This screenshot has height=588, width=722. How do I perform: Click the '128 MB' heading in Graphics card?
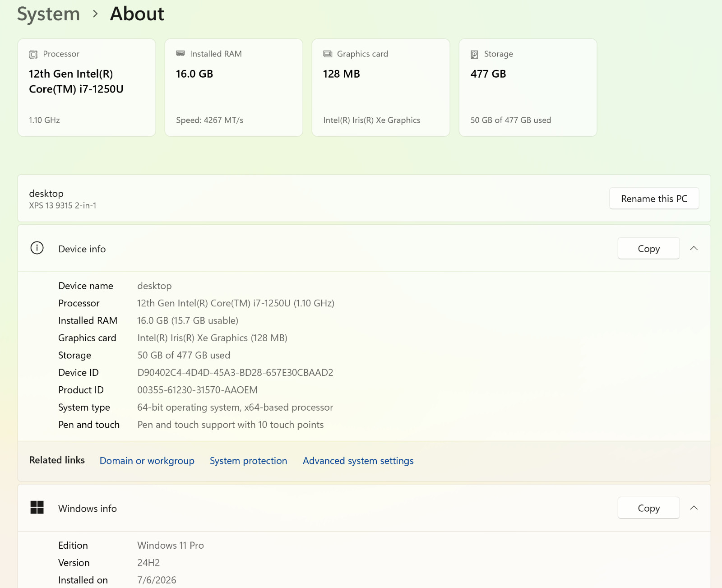tap(341, 74)
